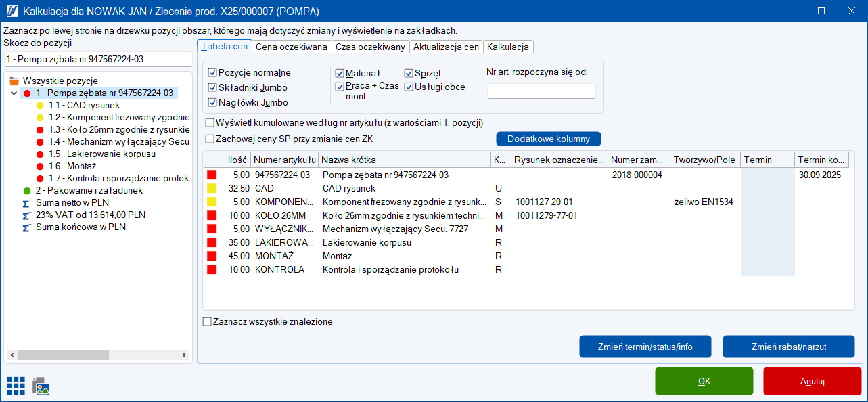The width and height of the screenshot is (868, 402).
Task: Click the sigma icon beside Suma końcowa w PLN
Action: (x=27, y=227)
